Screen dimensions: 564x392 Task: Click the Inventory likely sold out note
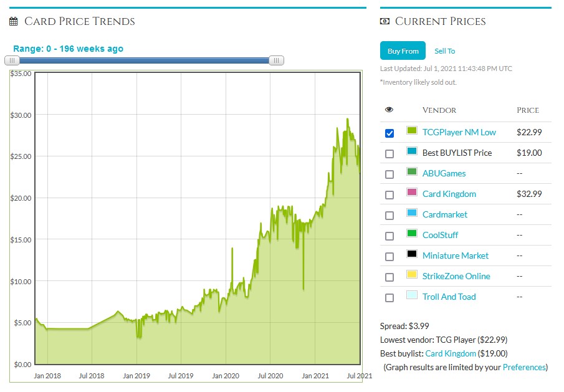coord(418,82)
